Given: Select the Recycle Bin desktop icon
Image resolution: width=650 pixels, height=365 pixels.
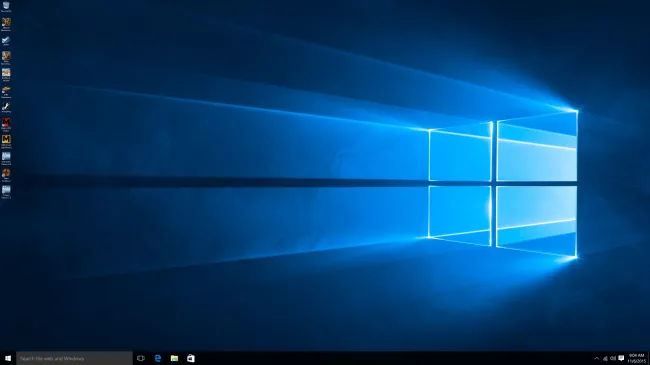Looking at the screenshot, I should [6, 6].
